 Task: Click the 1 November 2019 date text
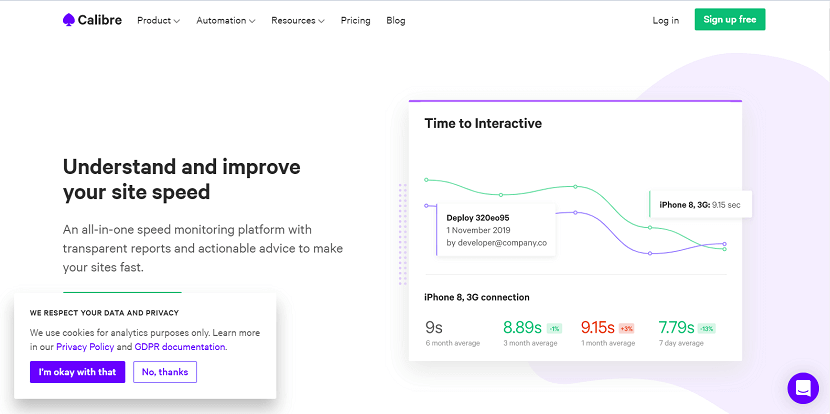(478, 230)
